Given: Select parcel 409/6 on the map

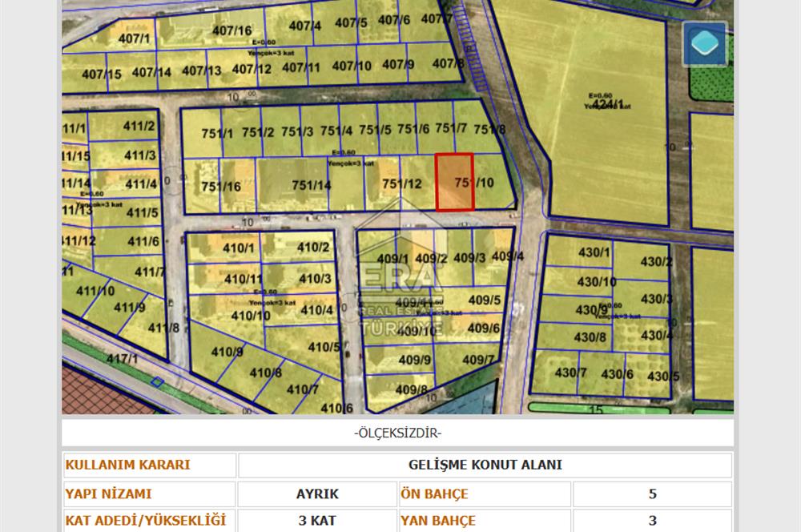Looking at the screenshot, I should coord(483,328).
